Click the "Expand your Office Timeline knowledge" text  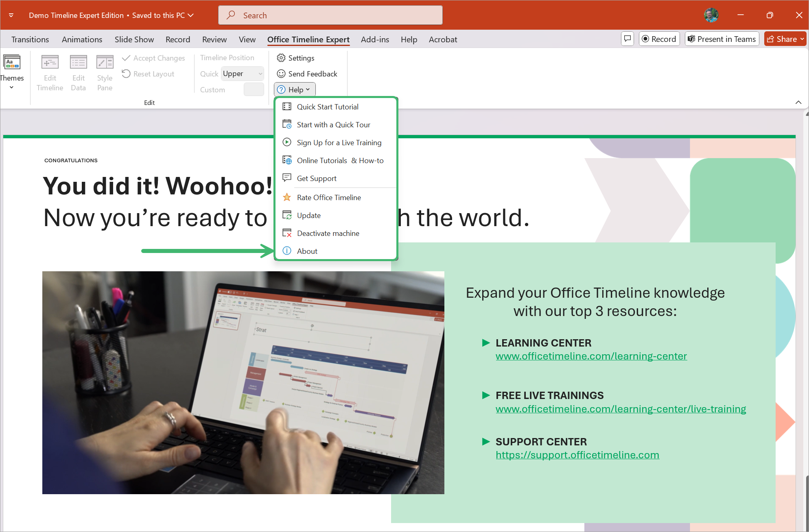(x=595, y=293)
